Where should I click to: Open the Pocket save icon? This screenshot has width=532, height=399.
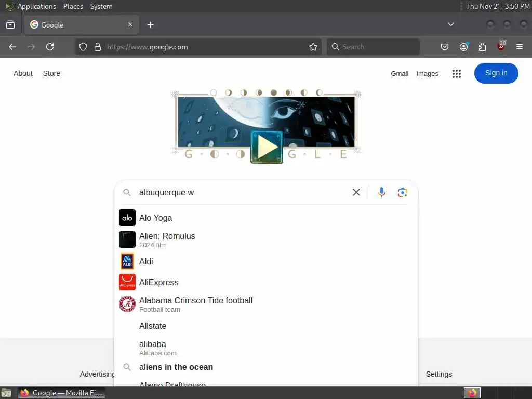coord(445,47)
